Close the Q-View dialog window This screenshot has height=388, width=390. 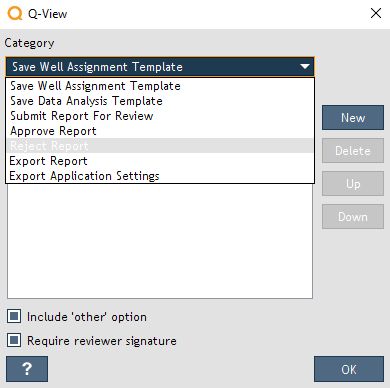[x=376, y=13]
